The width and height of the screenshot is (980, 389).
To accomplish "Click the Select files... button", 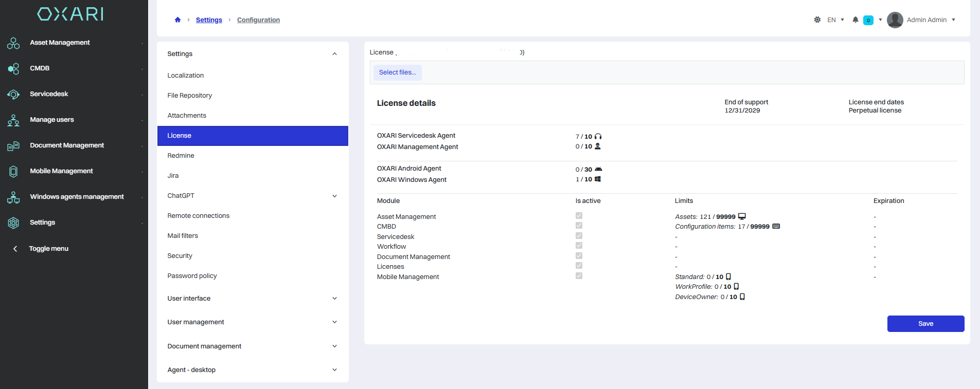I will click(397, 72).
